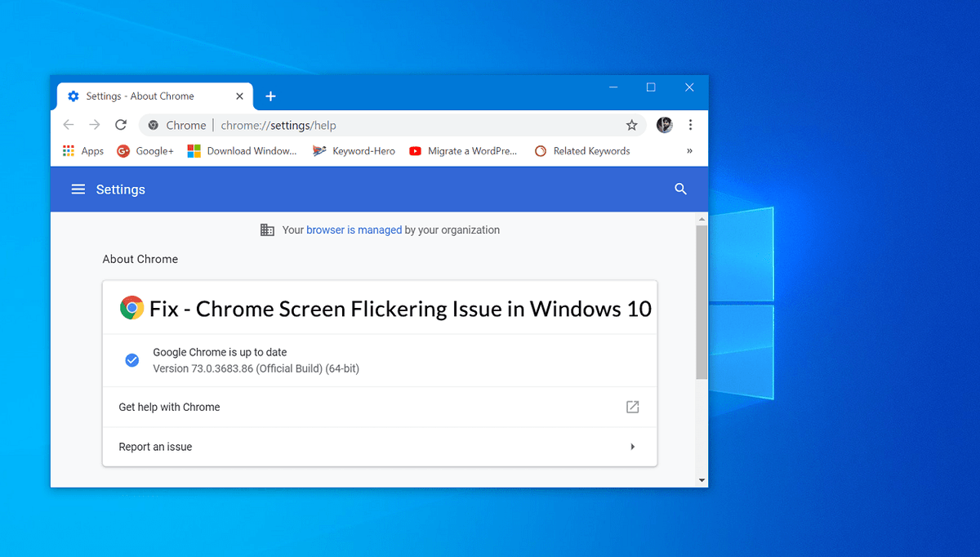
Task: Reload the page with the refresh icon
Action: tap(121, 125)
